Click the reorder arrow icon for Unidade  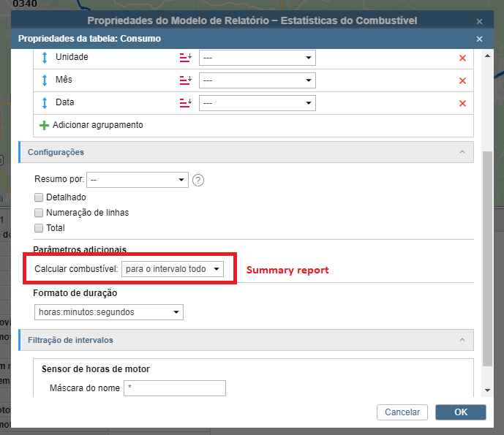coord(44,58)
